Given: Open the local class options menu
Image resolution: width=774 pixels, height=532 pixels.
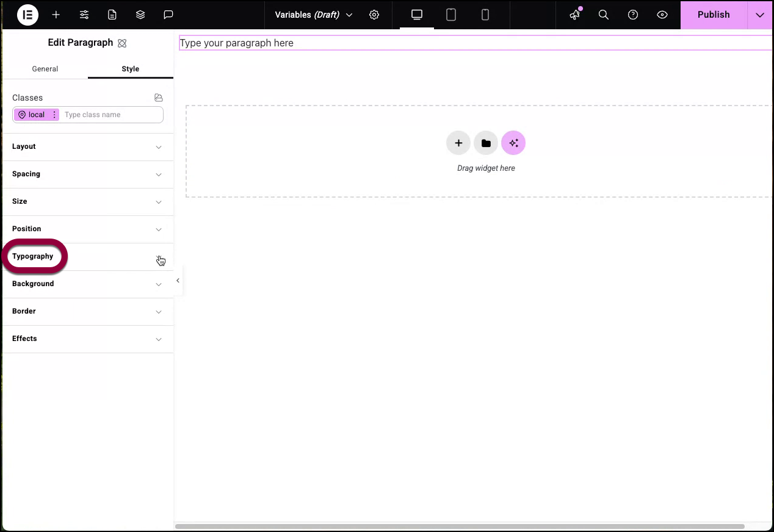Looking at the screenshot, I should point(54,115).
